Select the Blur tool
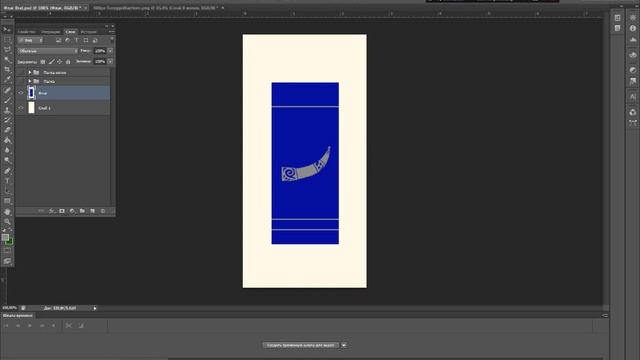This screenshot has width=640, height=360. 7,151
